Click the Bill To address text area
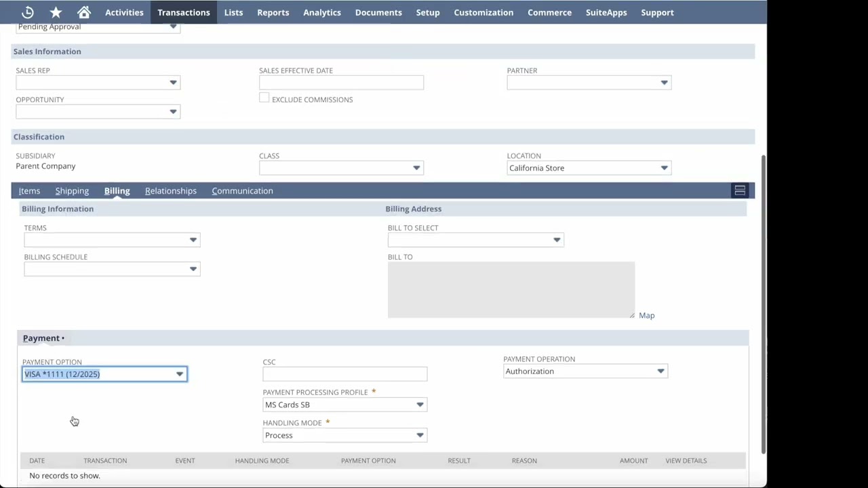The image size is (868, 488). click(x=511, y=290)
